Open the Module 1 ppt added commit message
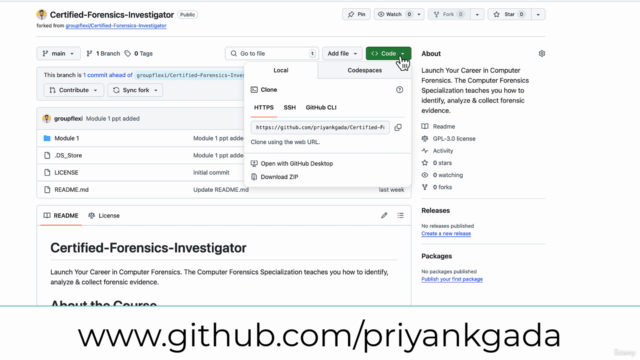Screen dimensions: 640x360 [x=113, y=119]
